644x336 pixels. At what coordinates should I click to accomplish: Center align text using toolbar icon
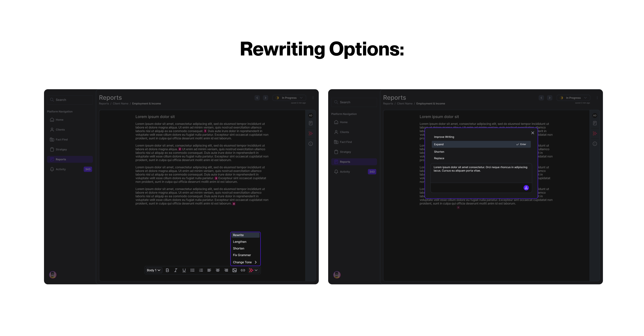218,270
